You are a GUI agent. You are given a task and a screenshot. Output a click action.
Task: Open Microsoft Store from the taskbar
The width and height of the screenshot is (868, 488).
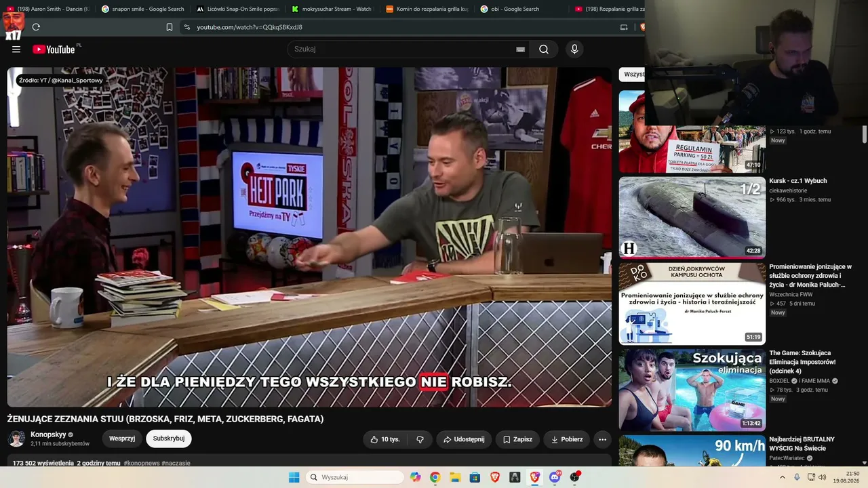point(475,477)
